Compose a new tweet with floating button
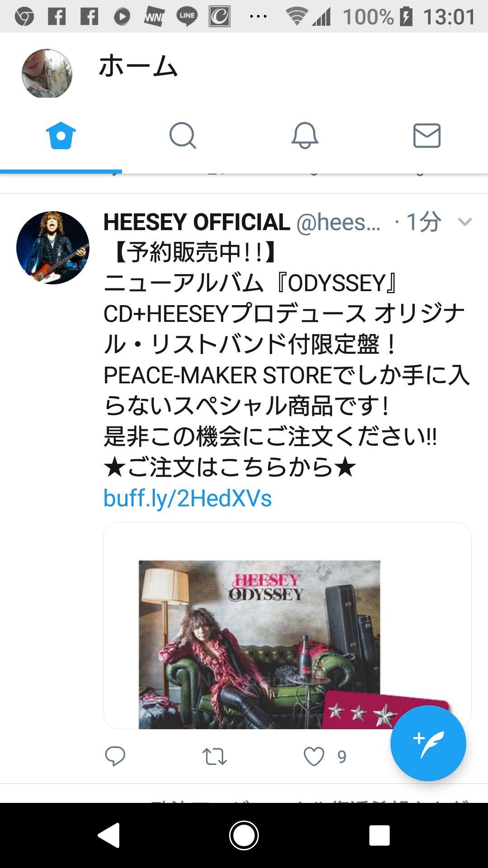 click(x=428, y=743)
